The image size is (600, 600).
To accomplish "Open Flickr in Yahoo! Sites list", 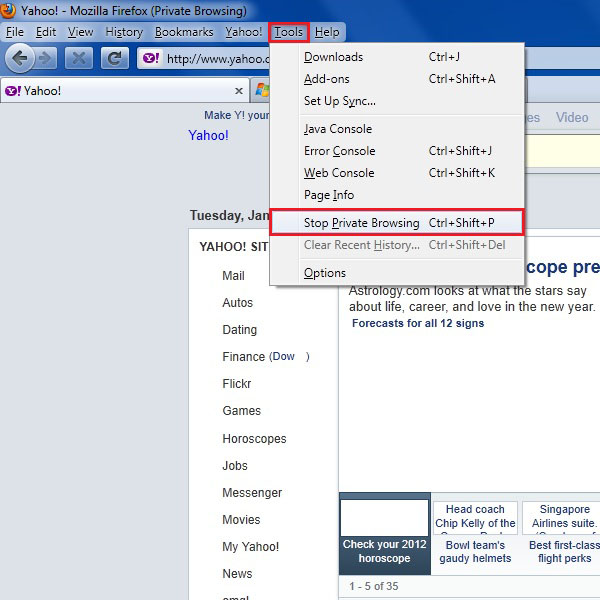I will tap(236, 383).
